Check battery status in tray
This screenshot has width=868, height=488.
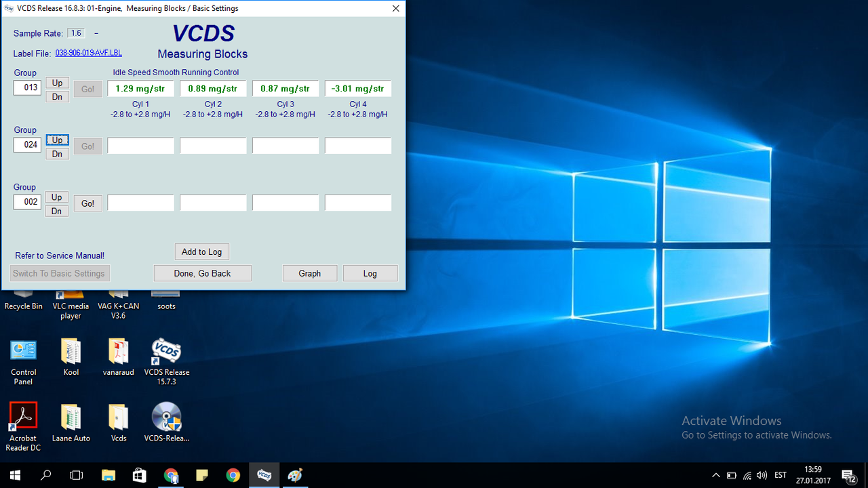[732, 475]
